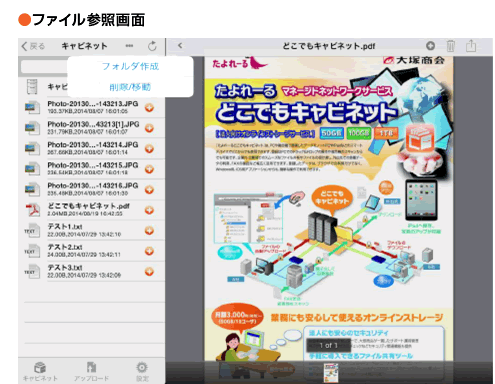The width and height of the screenshot is (495, 384).
Task: Open the 設定 settings tab
Action: (142, 372)
